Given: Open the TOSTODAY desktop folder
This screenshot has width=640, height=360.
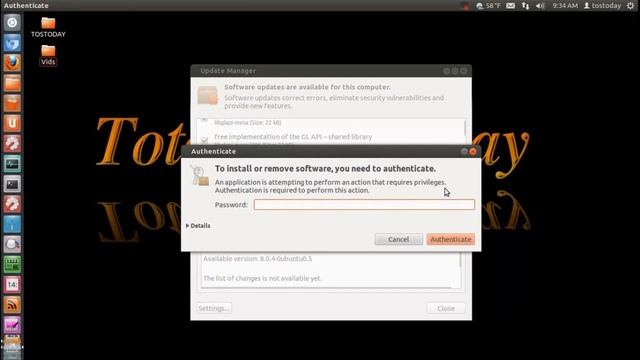Looking at the screenshot, I should click(48, 27).
